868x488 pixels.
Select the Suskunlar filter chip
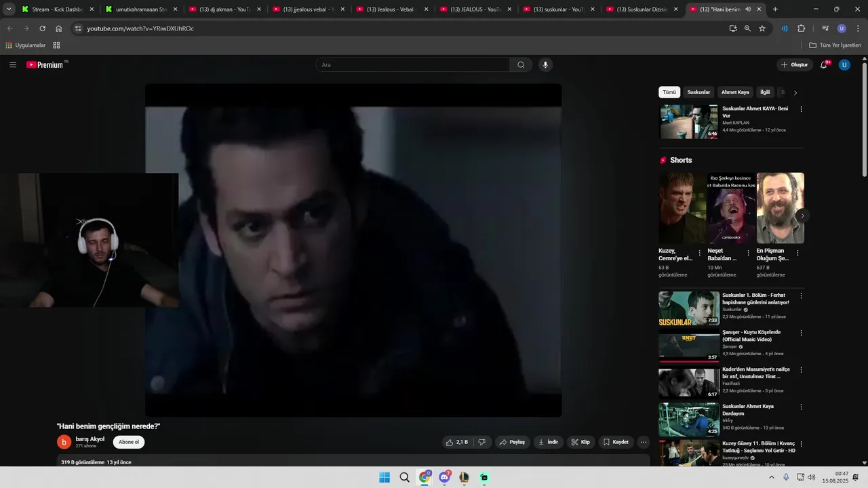click(x=698, y=92)
